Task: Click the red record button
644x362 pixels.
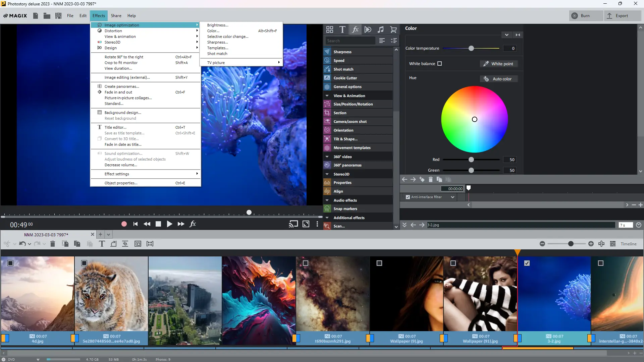Action: pos(124,224)
